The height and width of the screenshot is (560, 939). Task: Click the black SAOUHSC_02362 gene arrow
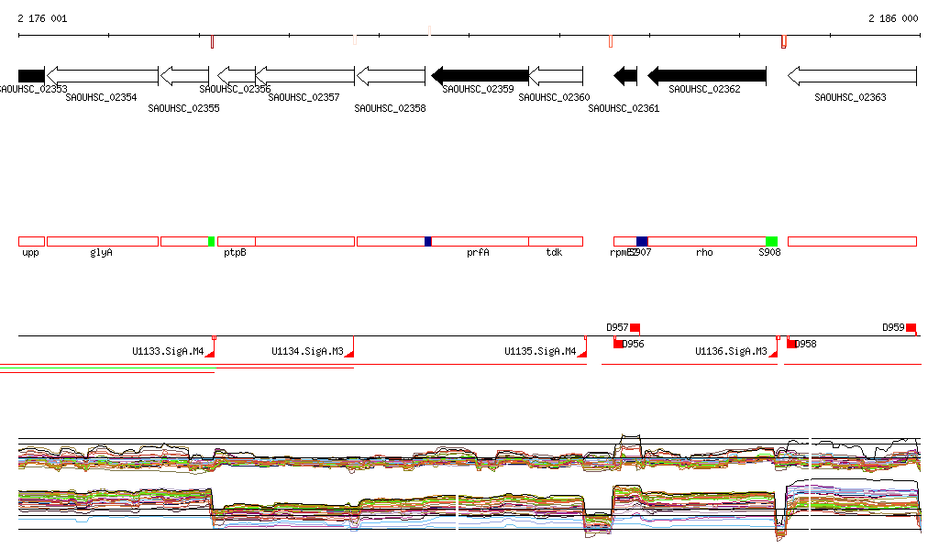[707, 76]
